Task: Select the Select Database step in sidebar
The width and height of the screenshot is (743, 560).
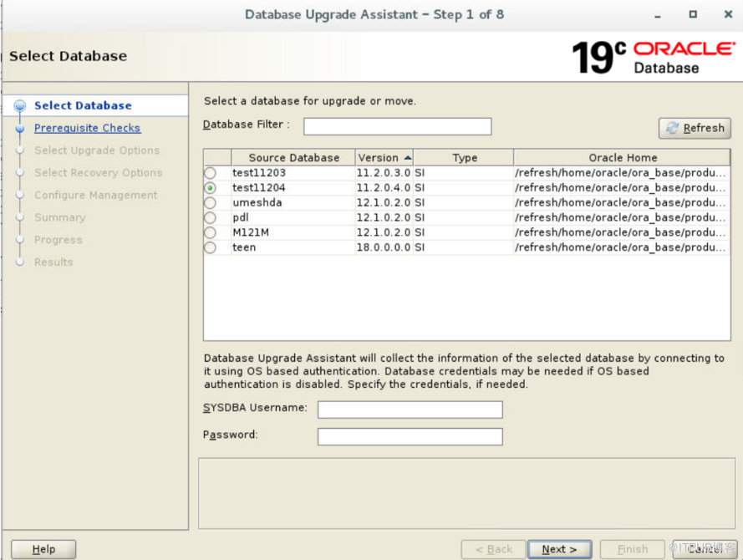Action: tap(83, 105)
